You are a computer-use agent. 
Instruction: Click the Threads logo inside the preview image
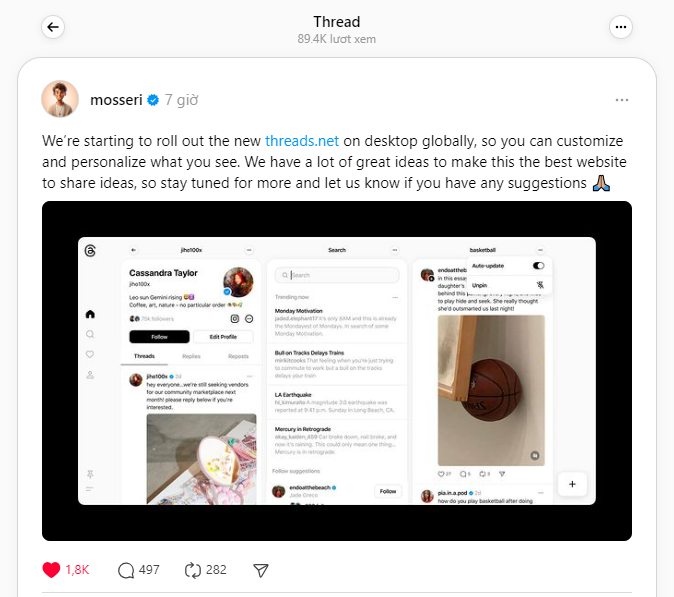90,251
